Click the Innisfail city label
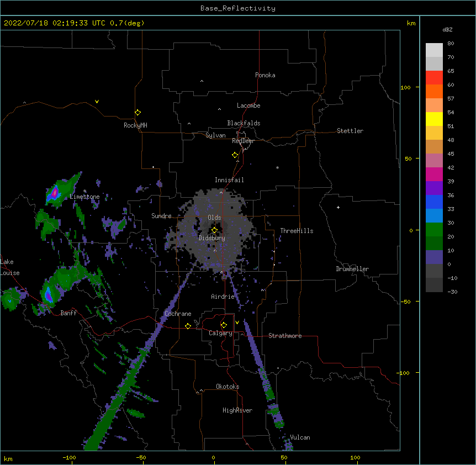This screenshot has height=465, width=476. [229, 180]
